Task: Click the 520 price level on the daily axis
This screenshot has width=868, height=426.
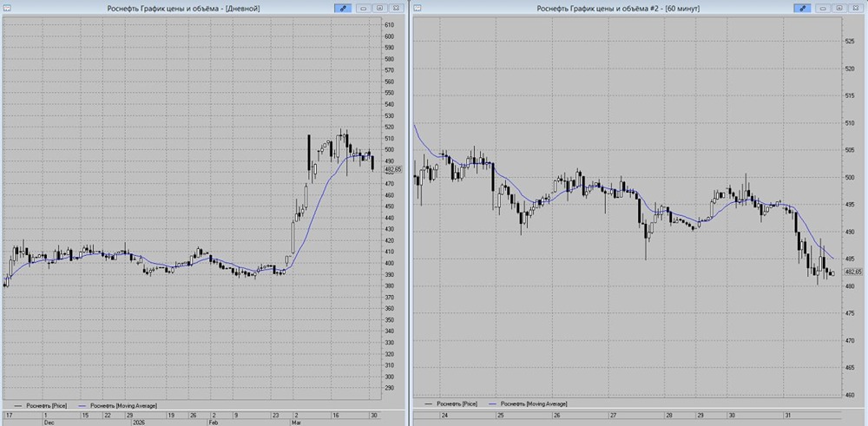Action: [x=389, y=127]
